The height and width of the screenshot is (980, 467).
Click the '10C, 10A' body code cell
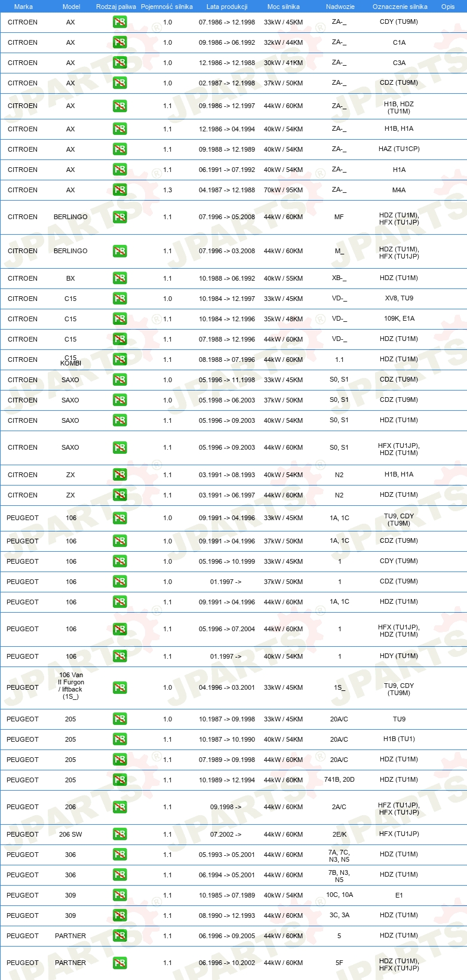click(x=339, y=895)
